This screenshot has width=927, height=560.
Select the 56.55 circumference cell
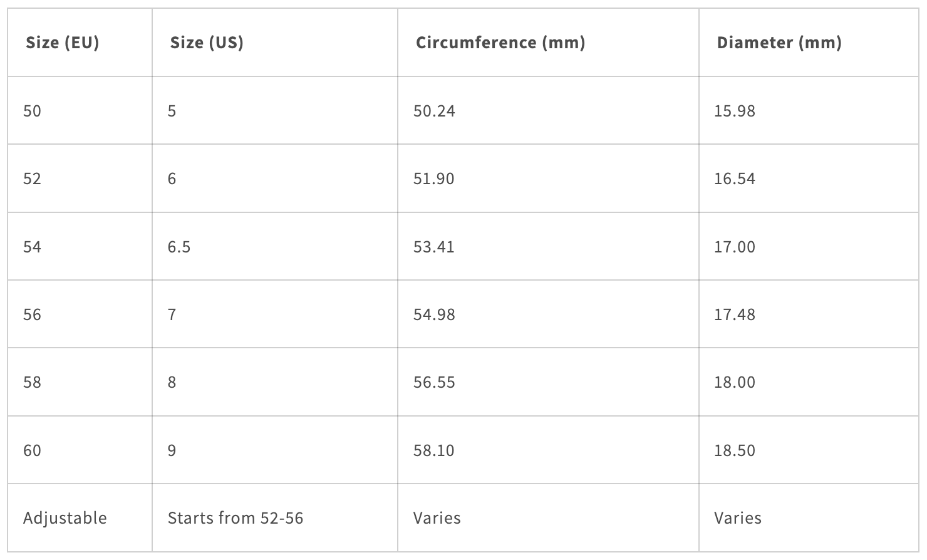tap(434, 382)
